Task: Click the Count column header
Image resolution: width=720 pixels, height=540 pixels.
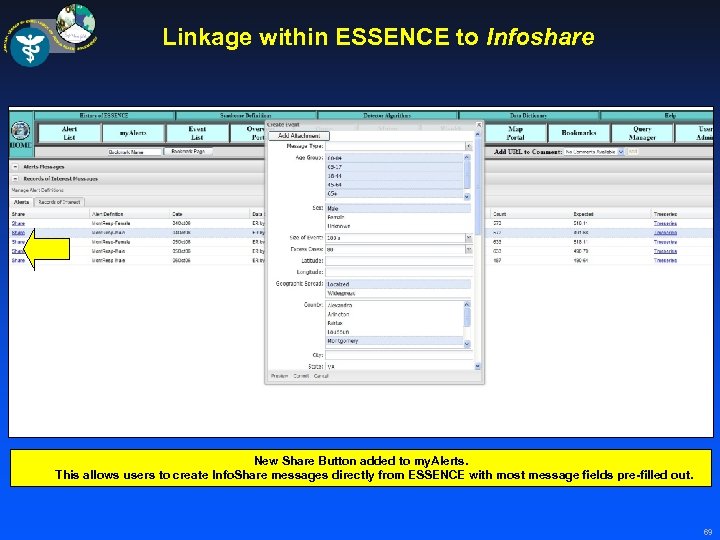Action: click(x=499, y=214)
